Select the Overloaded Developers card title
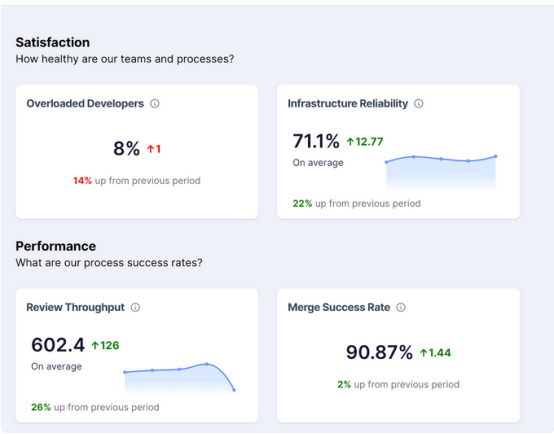This screenshot has width=554, height=434. (x=85, y=104)
